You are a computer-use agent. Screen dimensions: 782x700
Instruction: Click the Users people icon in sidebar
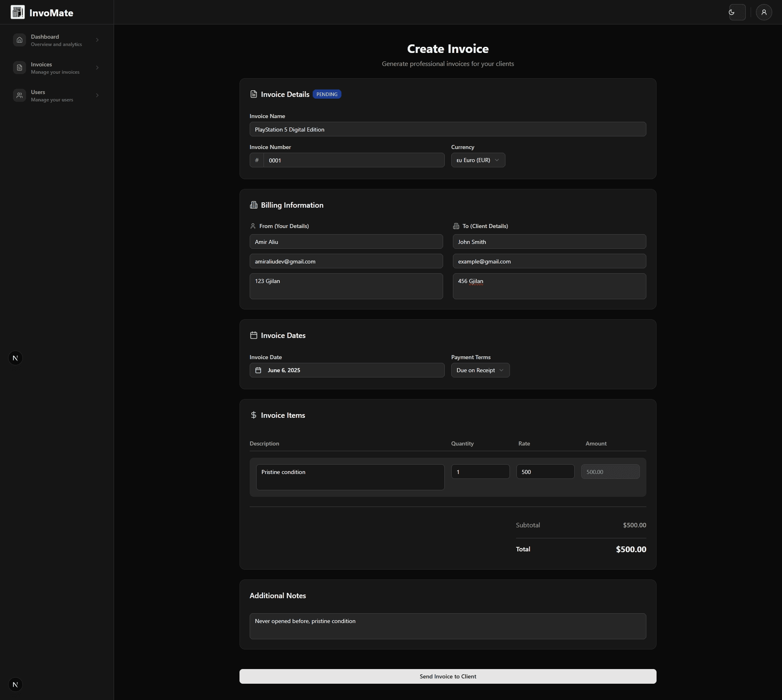pyautogui.click(x=20, y=95)
